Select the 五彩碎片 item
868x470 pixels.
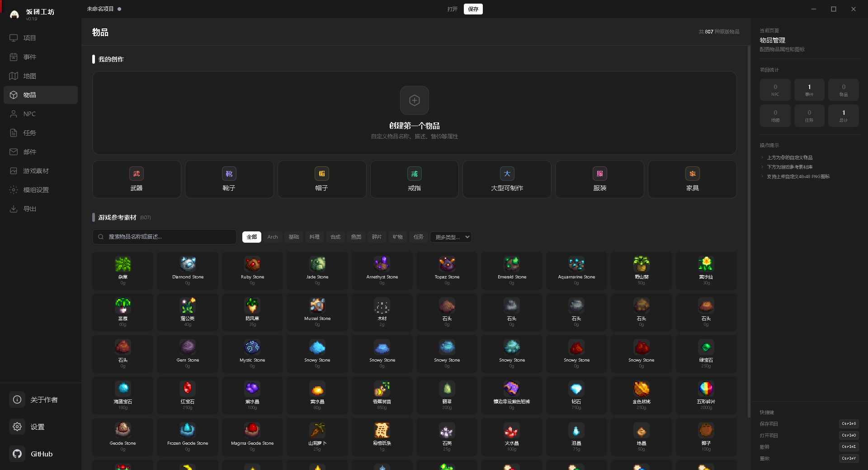[706, 395]
